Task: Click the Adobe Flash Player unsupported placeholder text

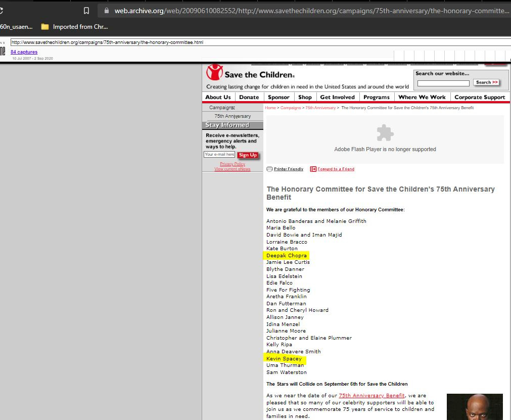Action: tap(385, 149)
